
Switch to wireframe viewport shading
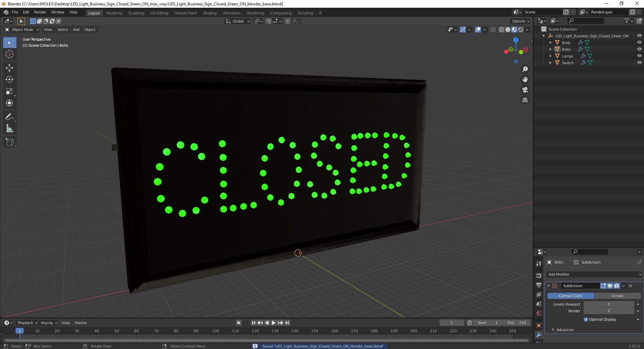click(501, 30)
